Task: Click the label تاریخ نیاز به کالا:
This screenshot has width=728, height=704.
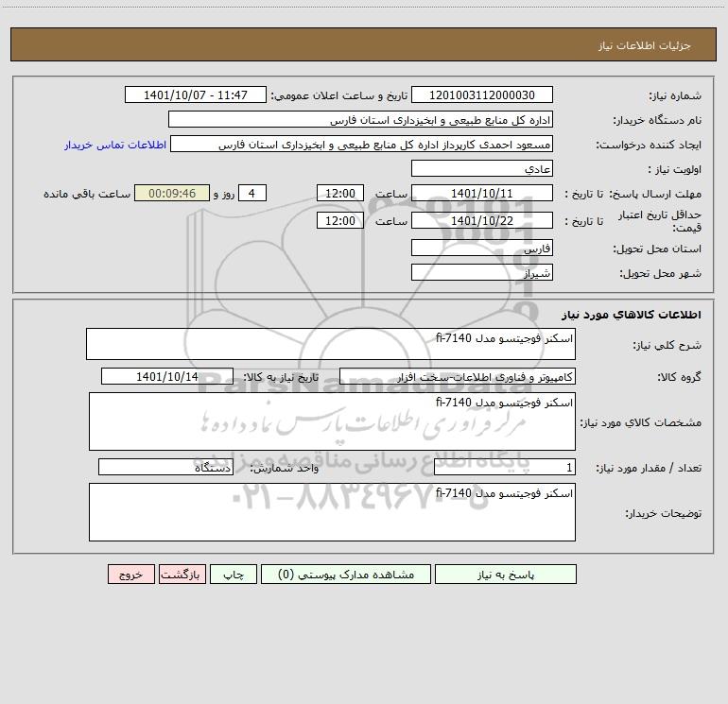Action: (x=281, y=377)
